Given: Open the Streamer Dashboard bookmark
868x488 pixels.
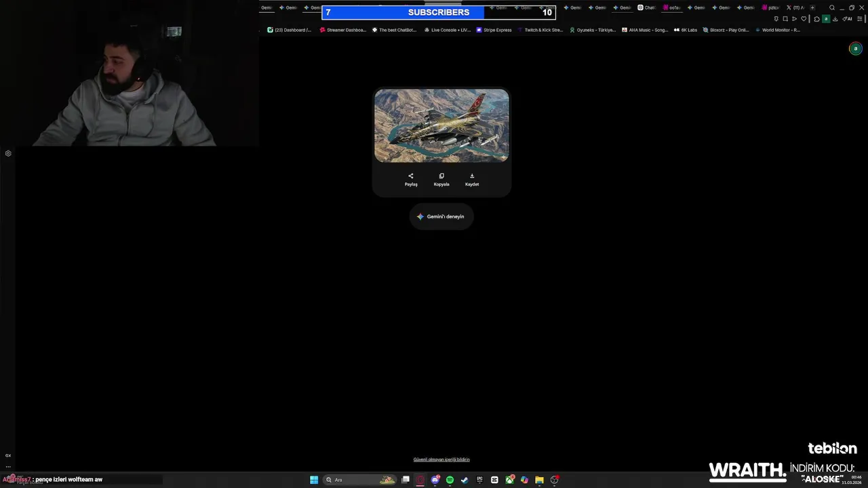Looking at the screenshot, I should point(343,30).
